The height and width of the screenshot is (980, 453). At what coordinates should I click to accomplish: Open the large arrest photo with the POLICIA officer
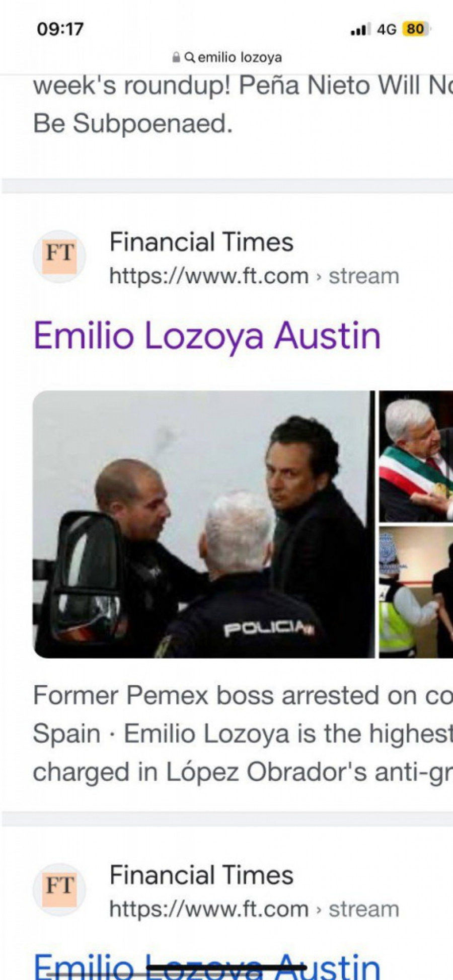point(204,524)
